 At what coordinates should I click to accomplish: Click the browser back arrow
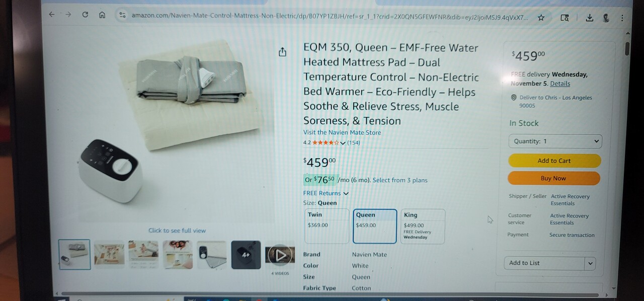click(x=51, y=15)
